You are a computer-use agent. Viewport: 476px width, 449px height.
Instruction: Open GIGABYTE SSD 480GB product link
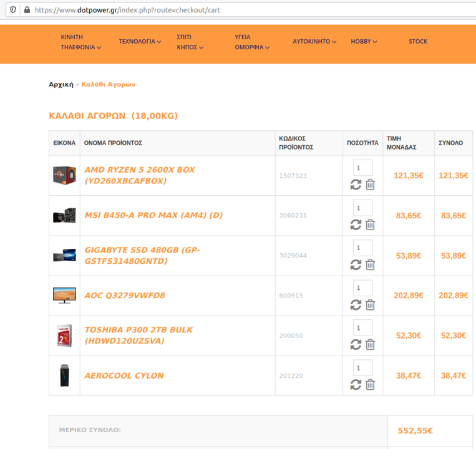click(x=142, y=256)
